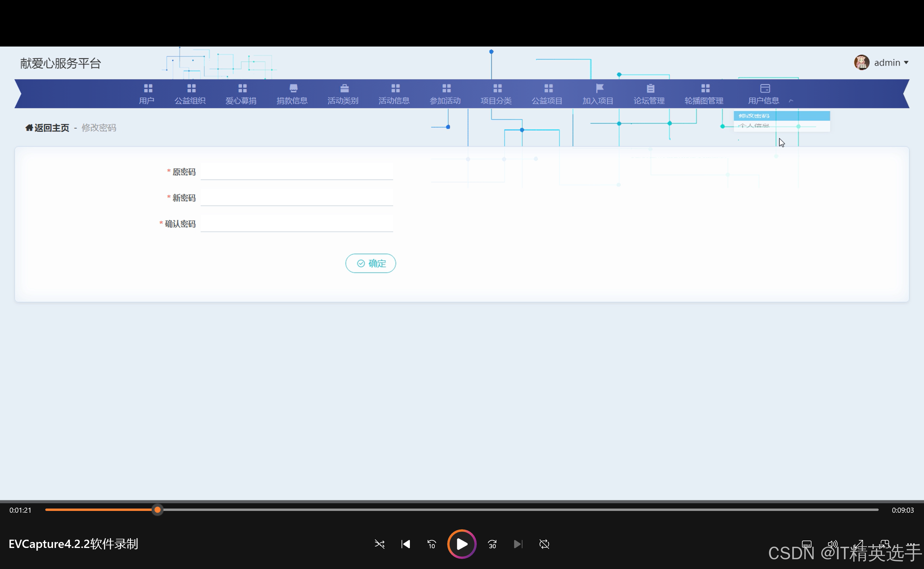Image resolution: width=924 pixels, height=569 pixels.
Task: Click the 轮播图管理 grid icon
Action: pyautogui.click(x=705, y=88)
